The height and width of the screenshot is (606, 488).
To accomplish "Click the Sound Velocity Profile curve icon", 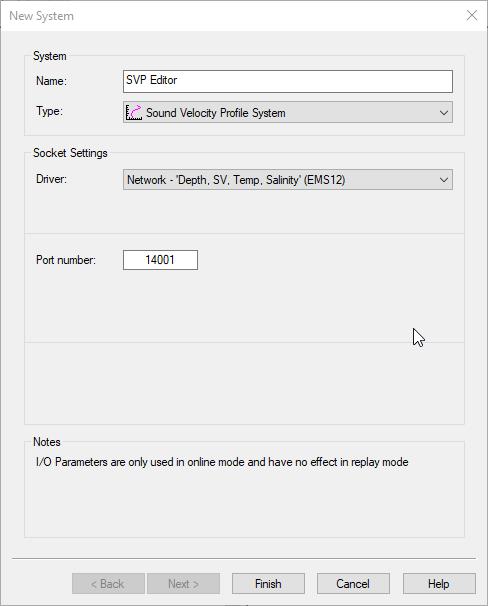I will (x=134, y=112).
